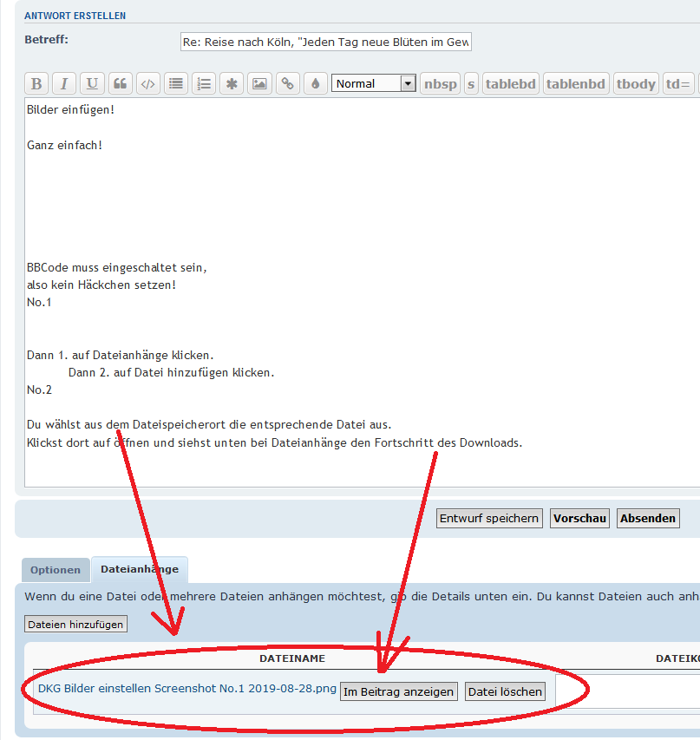Click the list item asterisk button
This screenshot has height=740, width=700.
pos(232,84)
